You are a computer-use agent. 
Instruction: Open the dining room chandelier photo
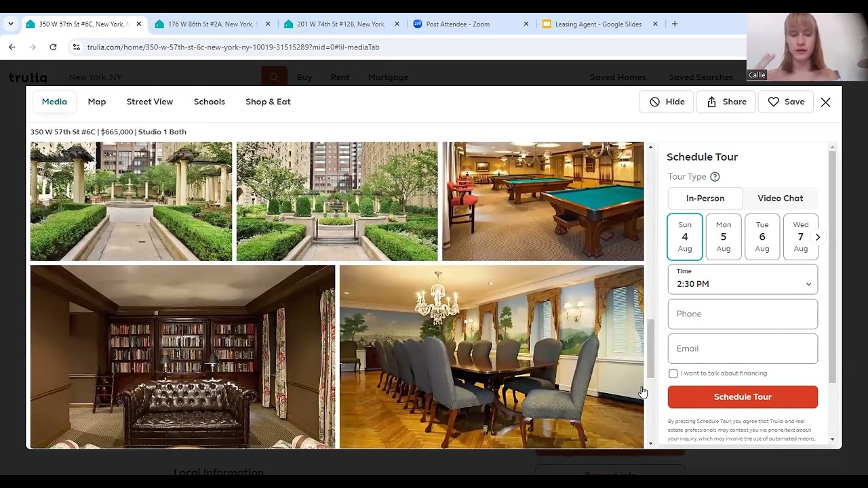(x=492, y=357)
